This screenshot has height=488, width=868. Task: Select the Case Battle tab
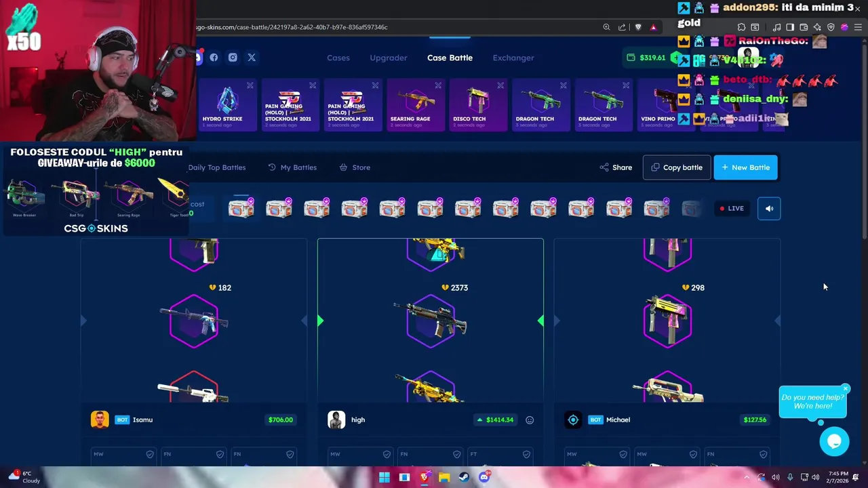point(450,58)
